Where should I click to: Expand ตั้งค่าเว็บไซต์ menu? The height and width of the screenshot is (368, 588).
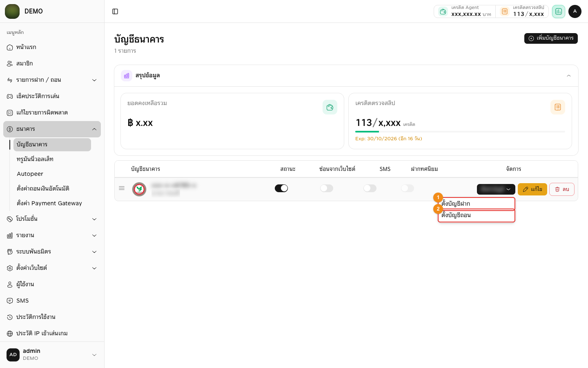click(52, 268)
